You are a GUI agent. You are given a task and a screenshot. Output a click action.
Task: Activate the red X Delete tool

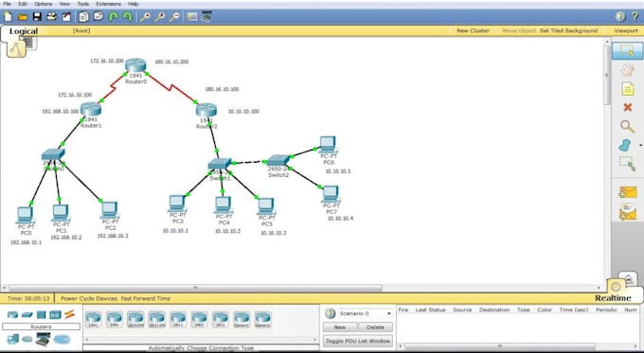click(628, 108)
